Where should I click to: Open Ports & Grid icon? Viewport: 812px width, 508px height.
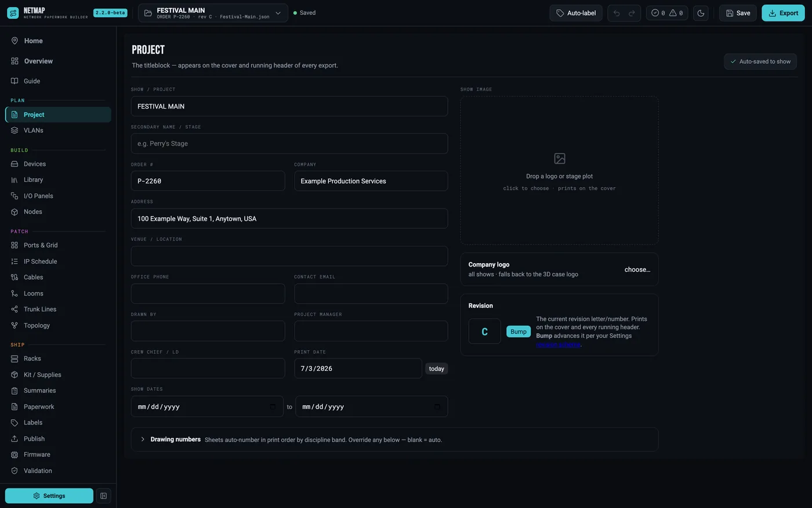click(14, 246)
